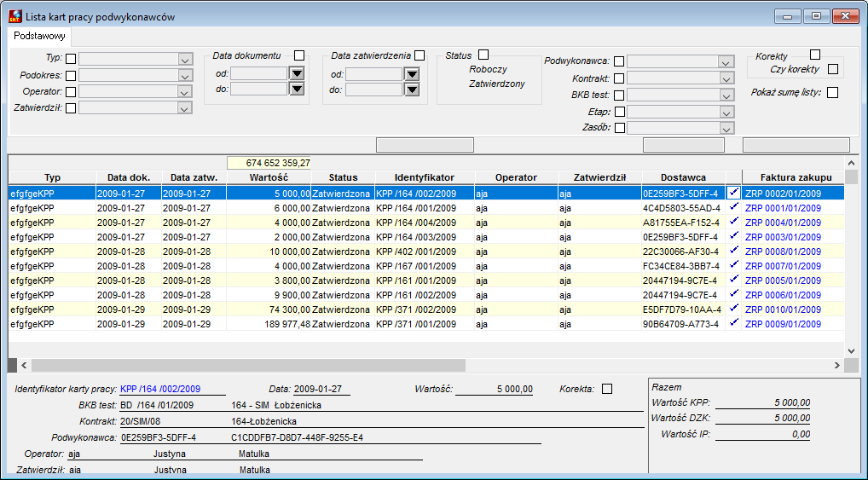The height and width of the screenshot is (480, 868).
Task: Select the Podstawowy tab
Action: pyautogui.click(x=39, y=36)
